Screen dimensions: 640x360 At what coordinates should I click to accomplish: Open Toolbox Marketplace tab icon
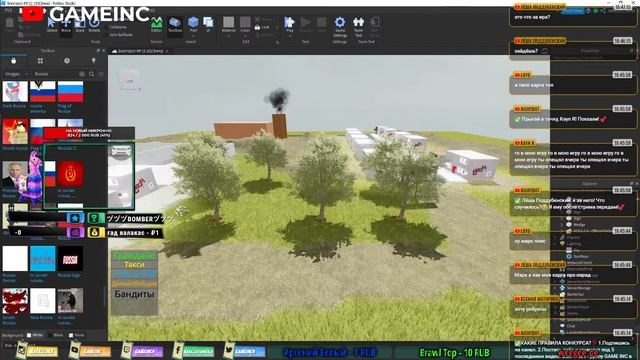[x=13, y=61]
